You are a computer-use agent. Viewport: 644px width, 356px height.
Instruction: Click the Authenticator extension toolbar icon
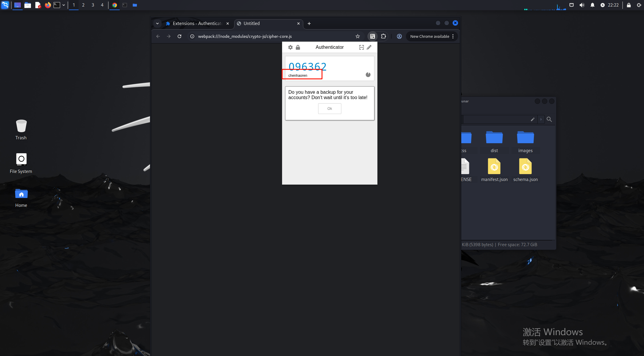[372, 36]
